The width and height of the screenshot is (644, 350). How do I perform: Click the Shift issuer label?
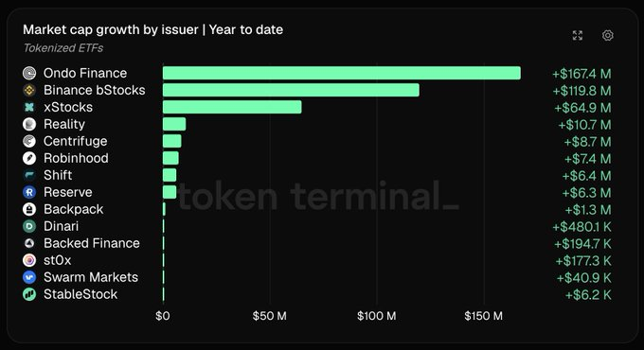coord(58,175)
